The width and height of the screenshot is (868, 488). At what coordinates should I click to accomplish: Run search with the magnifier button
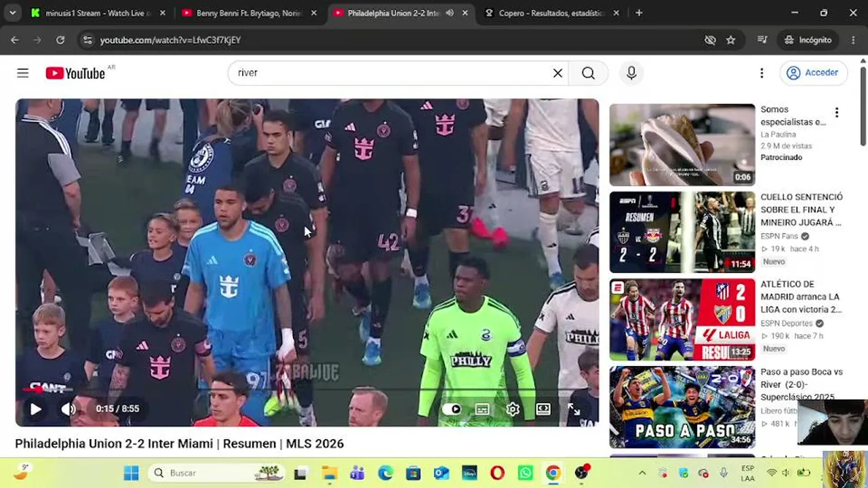tap(588, 73)
